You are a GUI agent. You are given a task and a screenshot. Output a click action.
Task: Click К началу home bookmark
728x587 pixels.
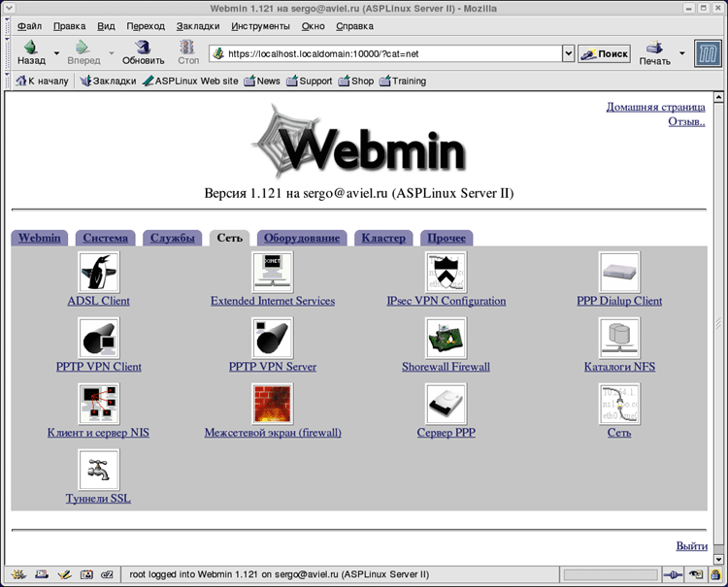click(x=43, y=82)
